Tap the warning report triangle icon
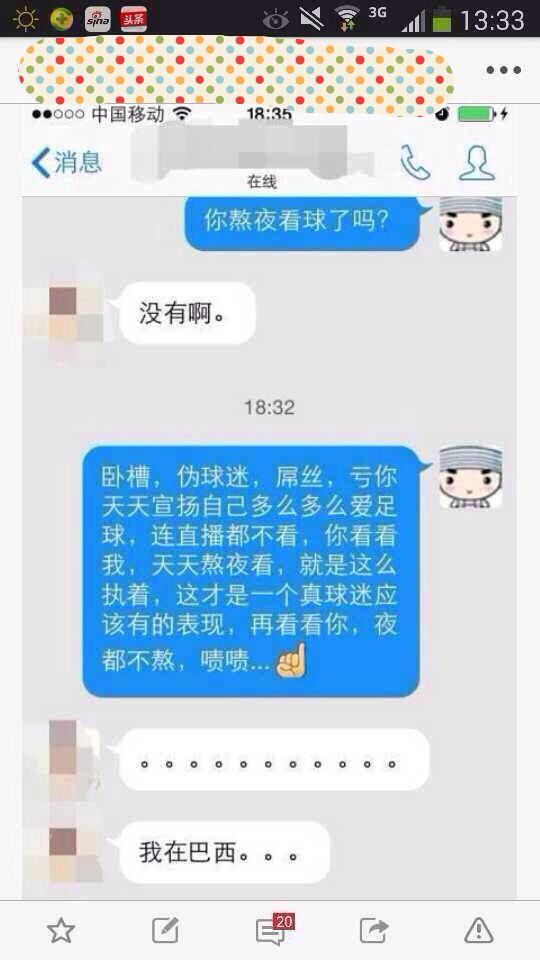The width and height of the screenshot is (540, 960). [479, 931]
